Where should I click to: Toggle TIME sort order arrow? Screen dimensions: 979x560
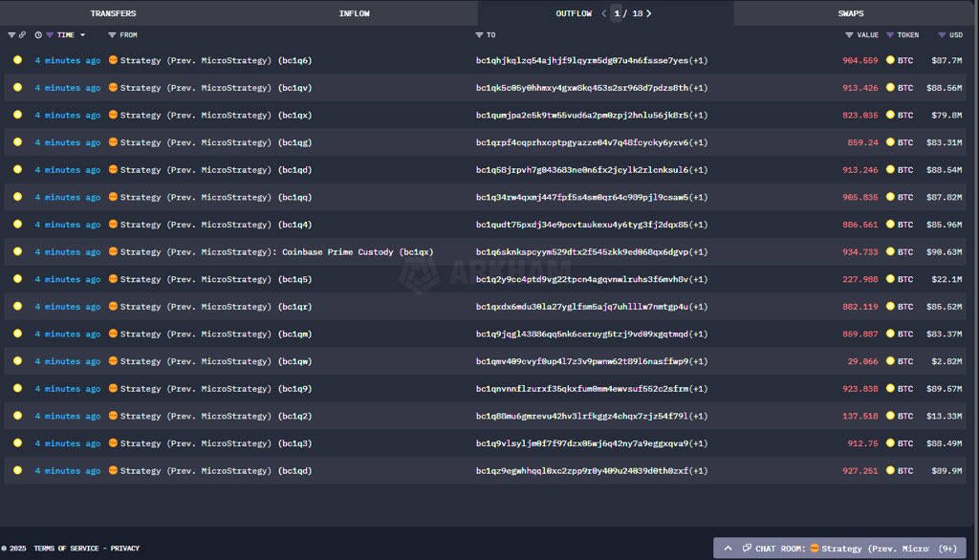click(x=82, y=35)
